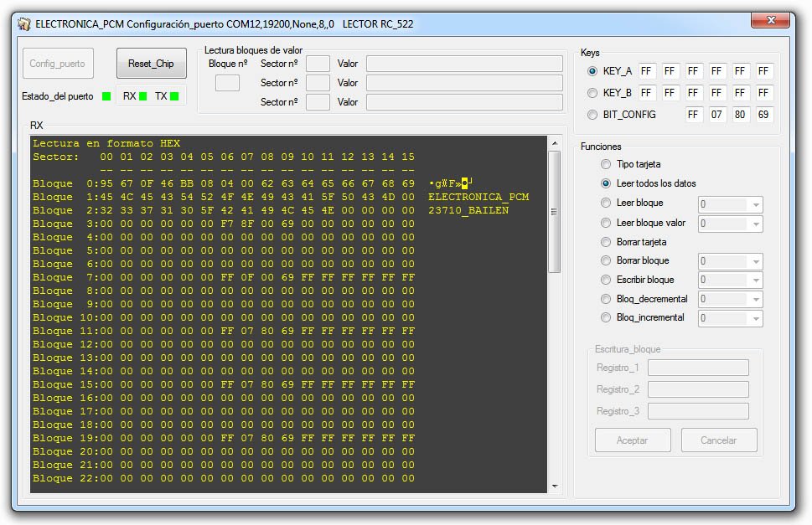Click the BIT_CONFIG field containing 69
The image size is (812, 525).
coord(764,115)
